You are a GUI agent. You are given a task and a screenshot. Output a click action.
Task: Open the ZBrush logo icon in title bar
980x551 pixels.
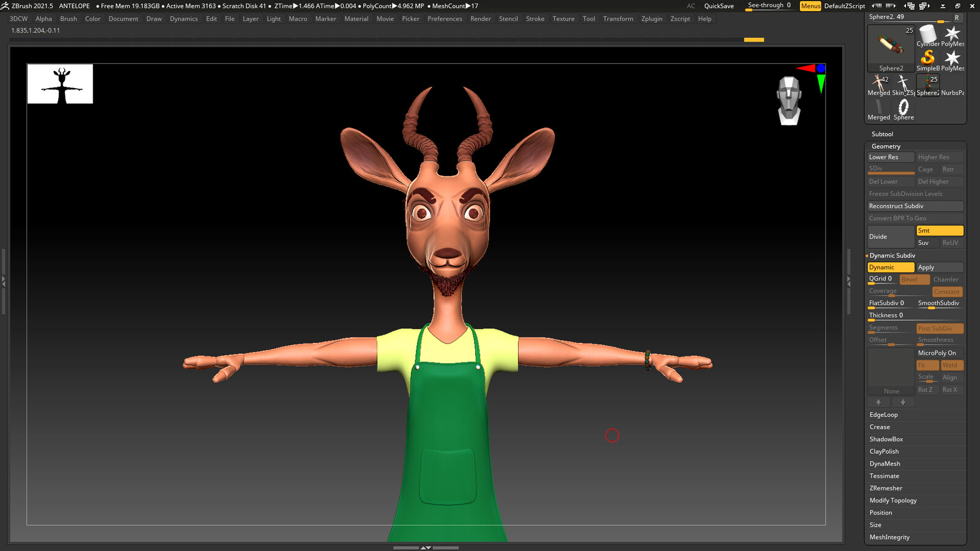[5, 6]
